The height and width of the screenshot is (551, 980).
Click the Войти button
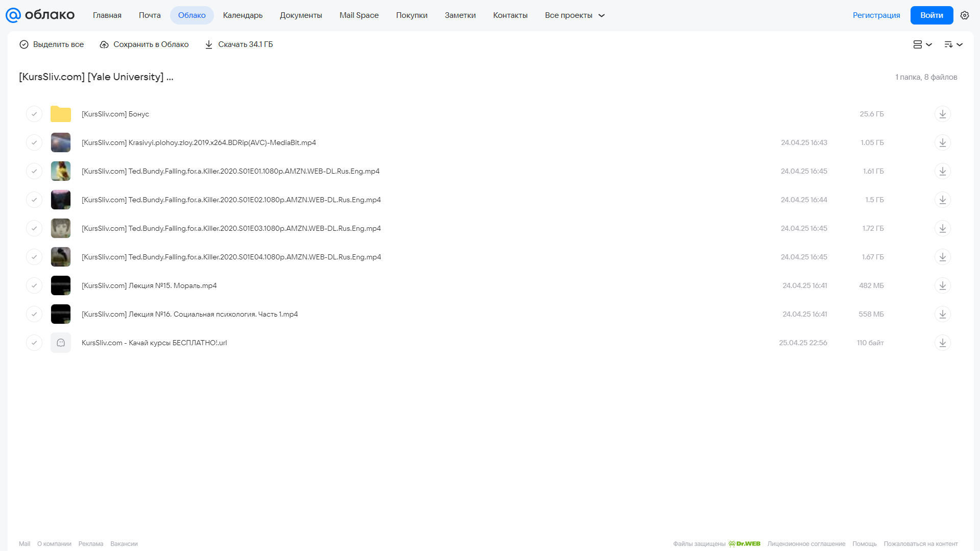click(x=931, y=15)
